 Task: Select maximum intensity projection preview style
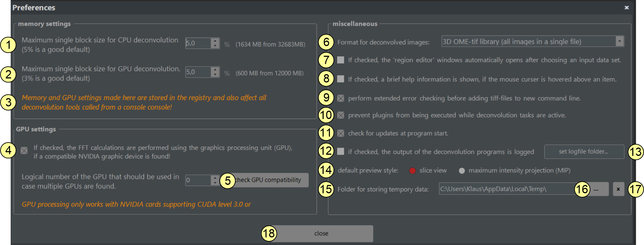[x=462, y=171]
